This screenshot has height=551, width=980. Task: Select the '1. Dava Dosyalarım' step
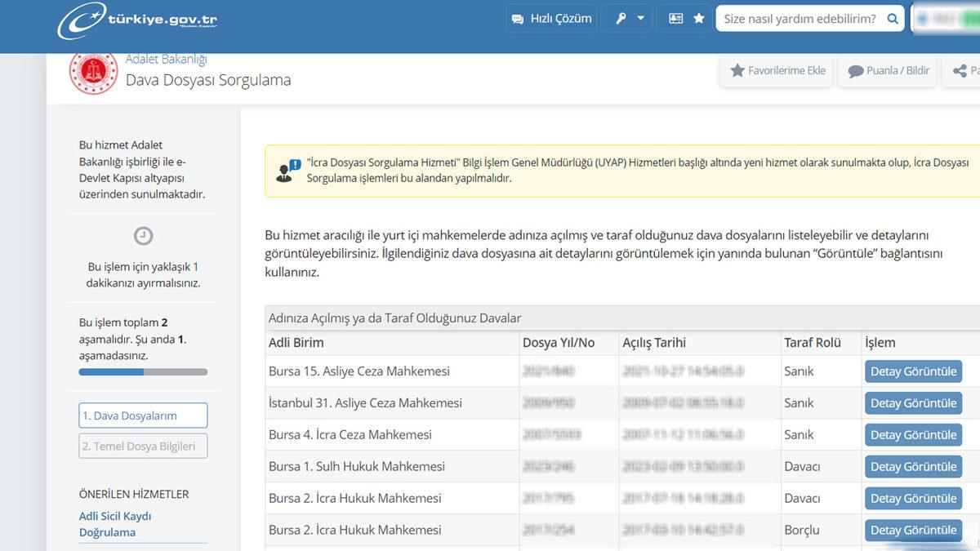tap(143, 415)
